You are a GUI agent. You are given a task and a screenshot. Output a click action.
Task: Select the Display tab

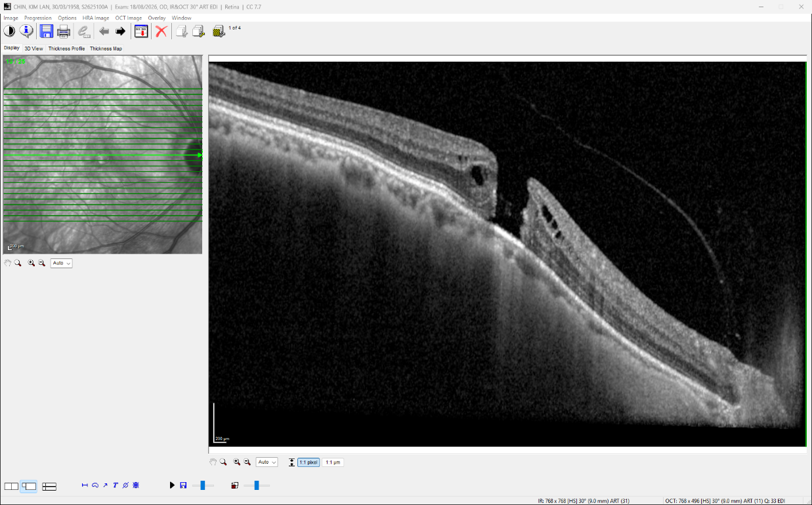click(x=11, y=48)
